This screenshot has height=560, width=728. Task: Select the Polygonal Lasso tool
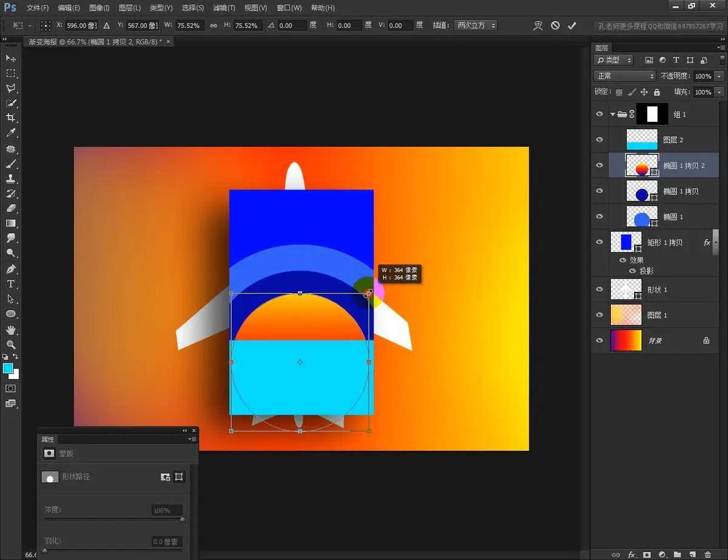[x=11, y=89]
